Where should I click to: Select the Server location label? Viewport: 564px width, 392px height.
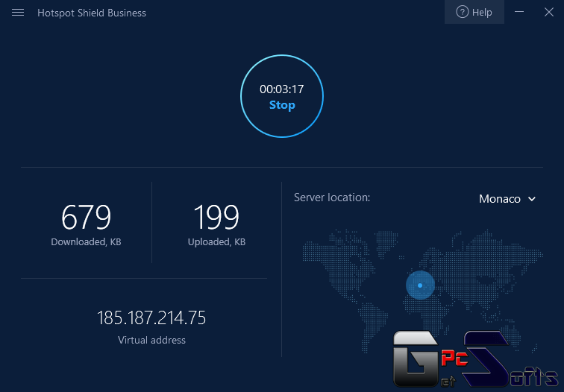tap(332, 197)
